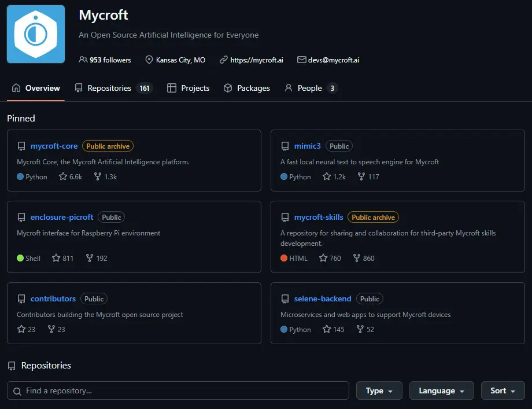View mycroft-skills stars 760
The image size is (532, 409).
coord(330,258)
